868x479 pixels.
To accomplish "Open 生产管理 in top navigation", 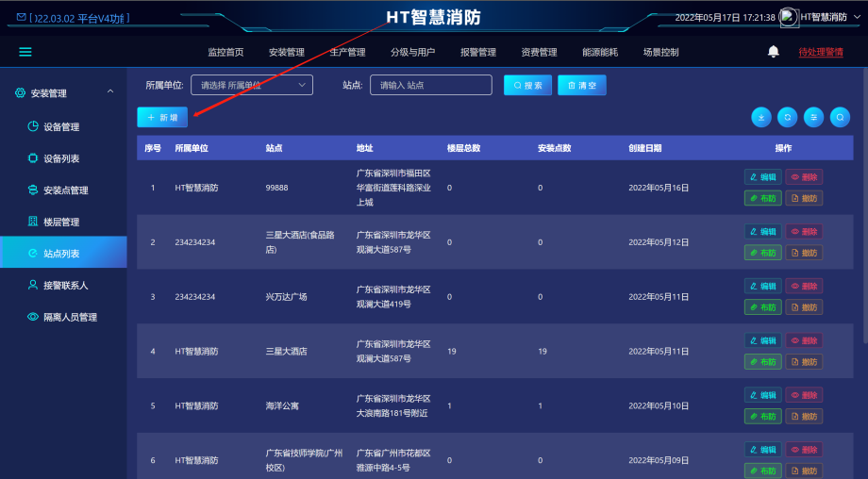I will tap(347, 52).
